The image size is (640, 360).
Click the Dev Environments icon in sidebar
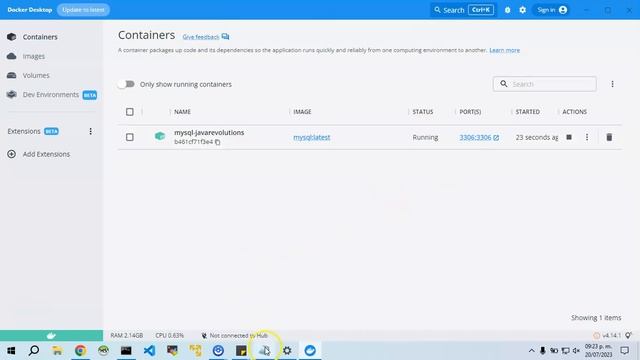pyautogui.click(x=11, y=94)
